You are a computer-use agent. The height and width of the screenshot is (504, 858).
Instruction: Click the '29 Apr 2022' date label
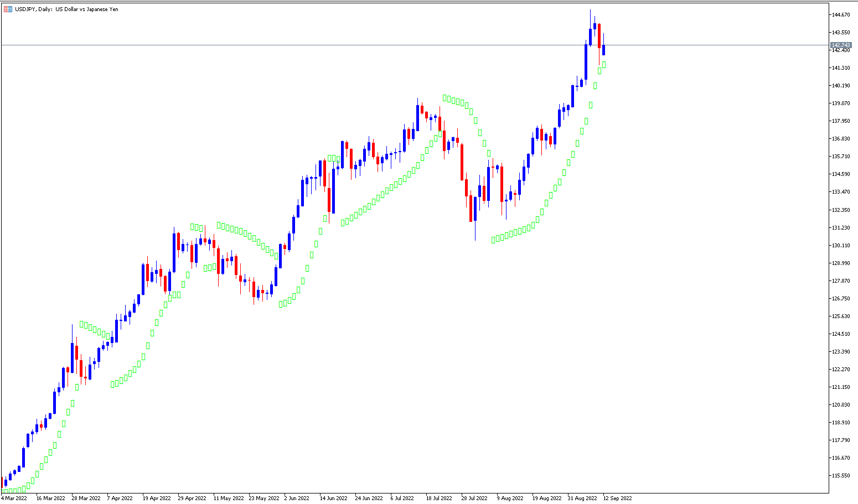pyautogui.click(x=192, y=498)
